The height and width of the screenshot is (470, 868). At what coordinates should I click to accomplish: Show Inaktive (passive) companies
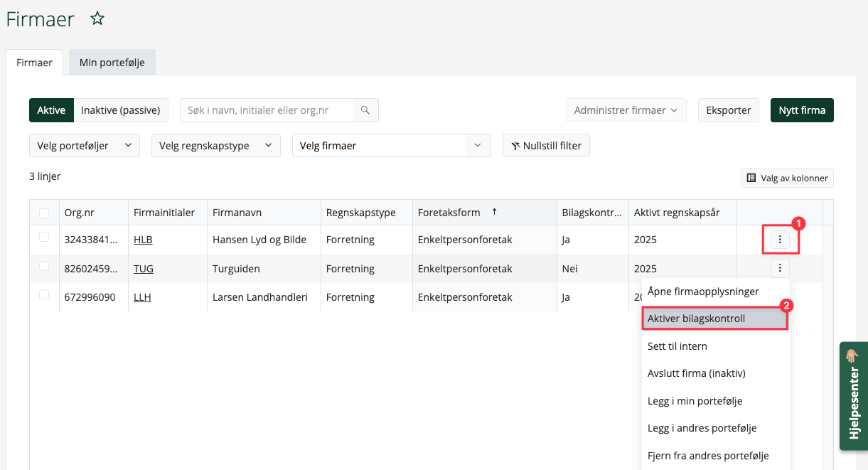pyautogui.click(x=121, y=110)
